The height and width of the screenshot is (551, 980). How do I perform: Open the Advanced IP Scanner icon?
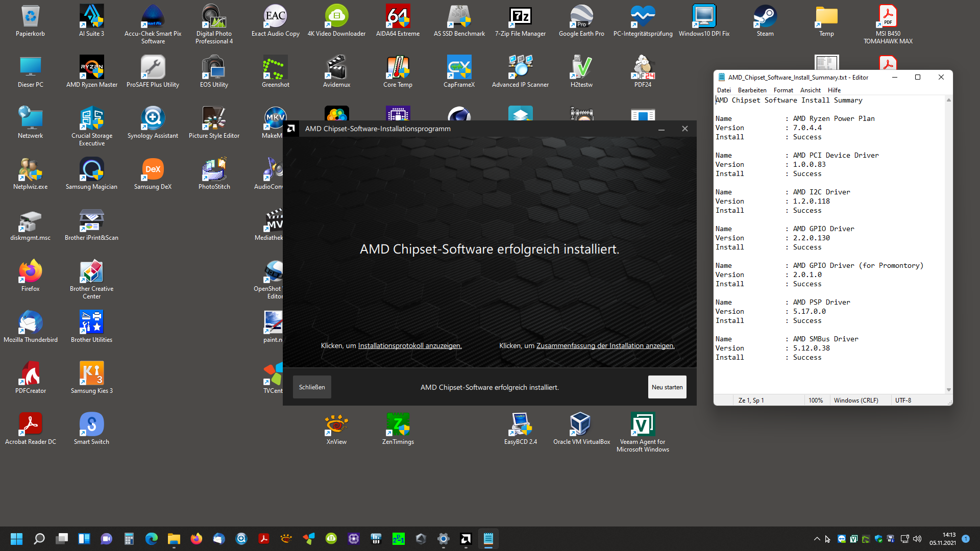[x=520, y=67]
